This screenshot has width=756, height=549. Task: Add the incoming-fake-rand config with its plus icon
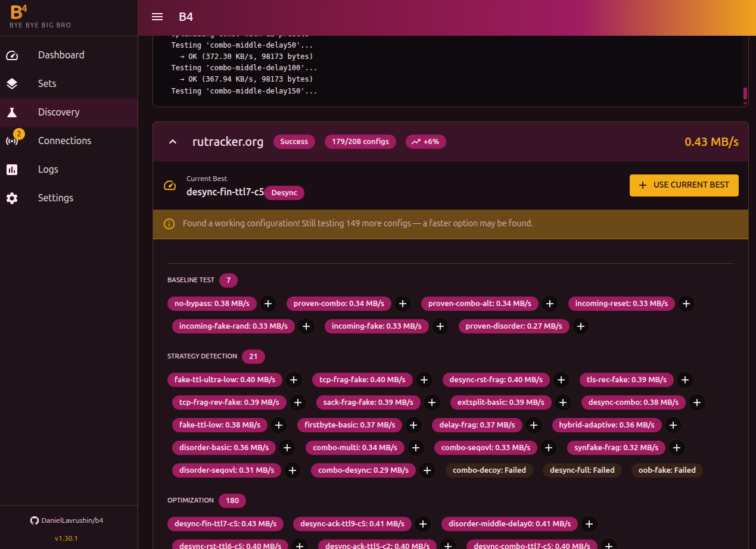[306, 326]
